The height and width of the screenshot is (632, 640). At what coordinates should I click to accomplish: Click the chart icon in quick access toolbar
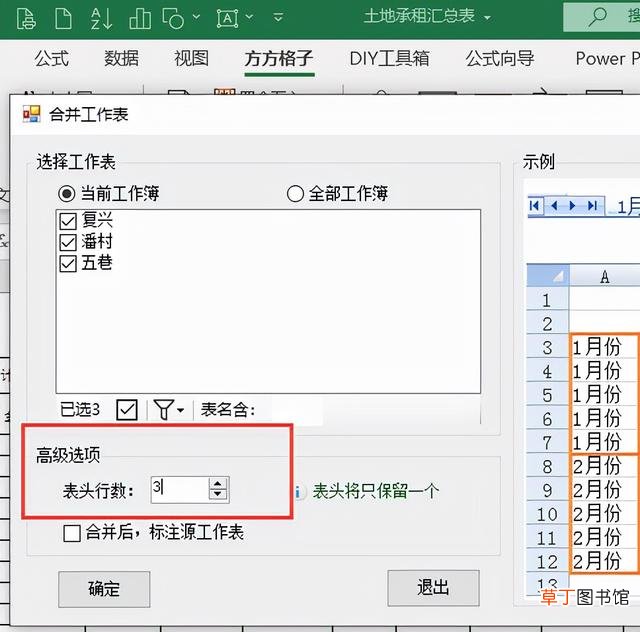tap(140, 19)
